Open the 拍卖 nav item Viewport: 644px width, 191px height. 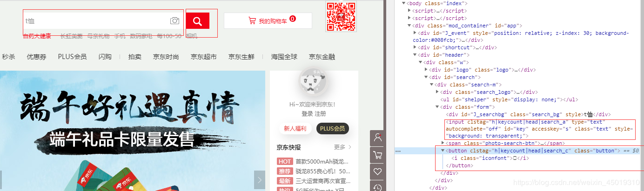pos(134,57)
